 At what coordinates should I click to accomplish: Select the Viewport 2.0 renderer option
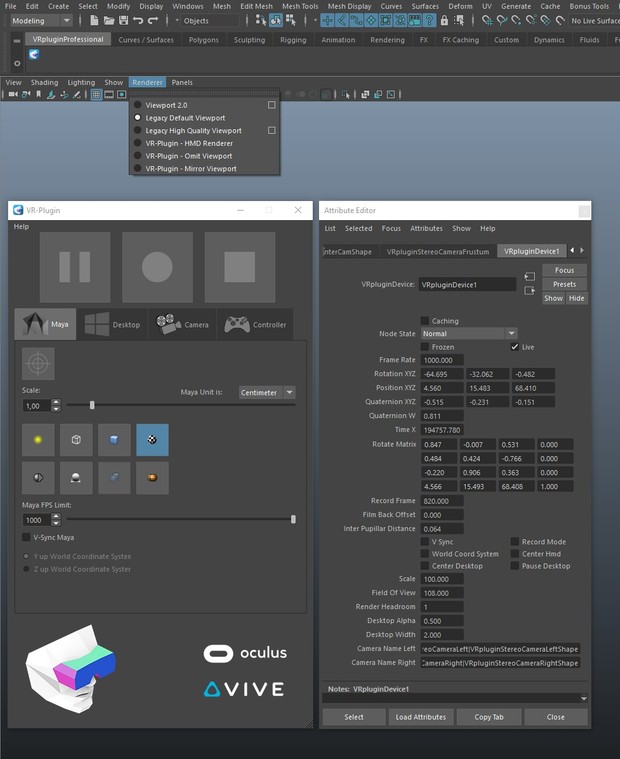[x=166, y=105]
